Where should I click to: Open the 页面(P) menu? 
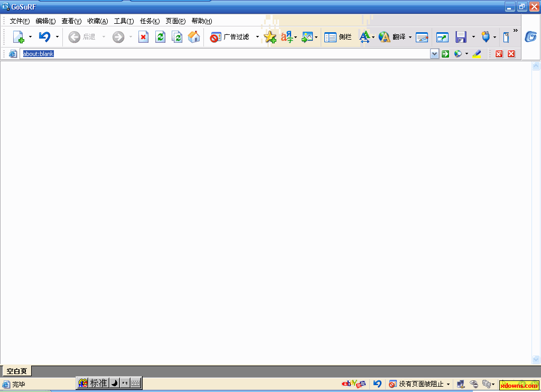pos(175,21)
